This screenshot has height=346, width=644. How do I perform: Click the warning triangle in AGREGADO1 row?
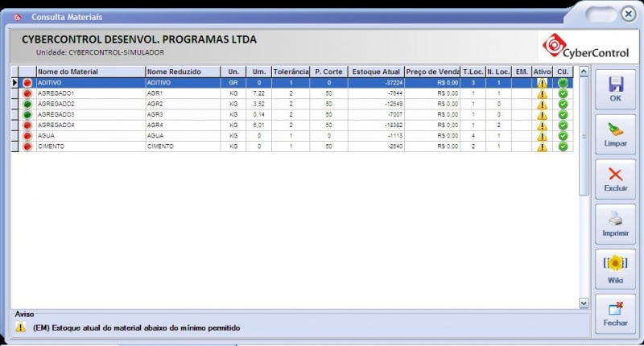coord(542,93)
